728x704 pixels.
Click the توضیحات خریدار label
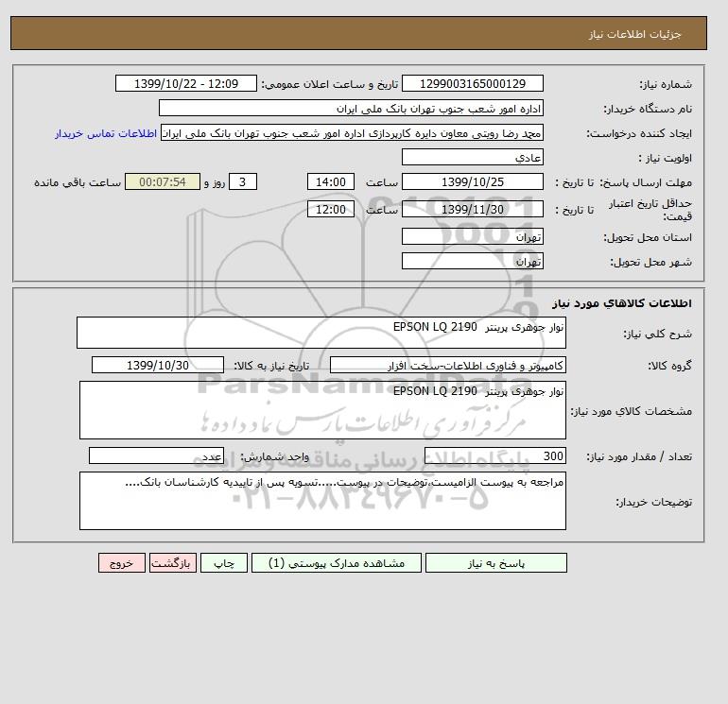(x=653, y=502)
